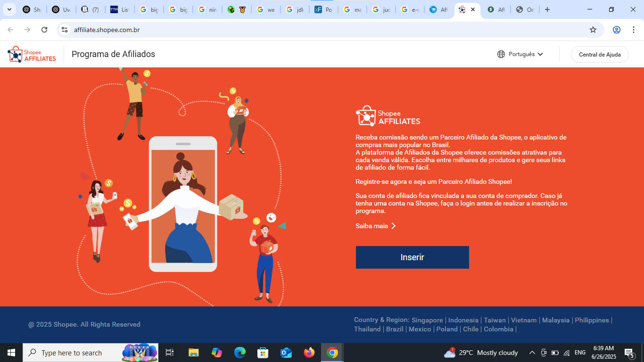The height and width of the screenshot is (362, 644).
Task: Bookmark this page with star icon
Action: (x=593, y=30)
